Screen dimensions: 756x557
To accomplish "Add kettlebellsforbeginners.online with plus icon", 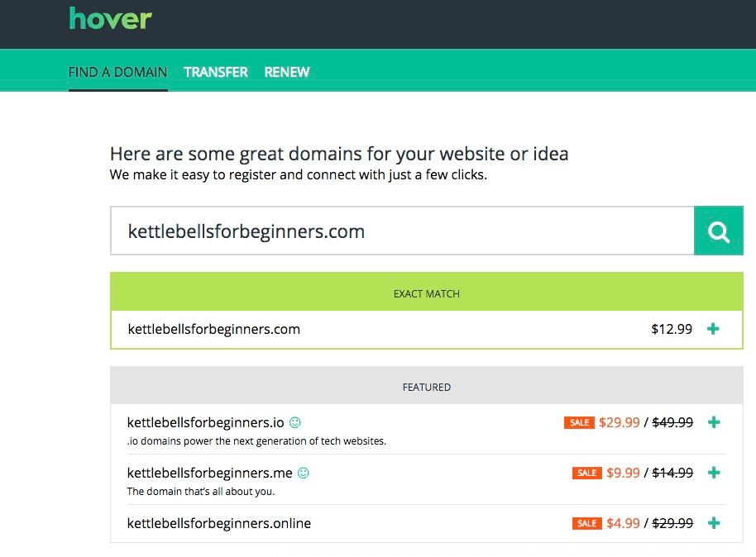I will [714, 523].
